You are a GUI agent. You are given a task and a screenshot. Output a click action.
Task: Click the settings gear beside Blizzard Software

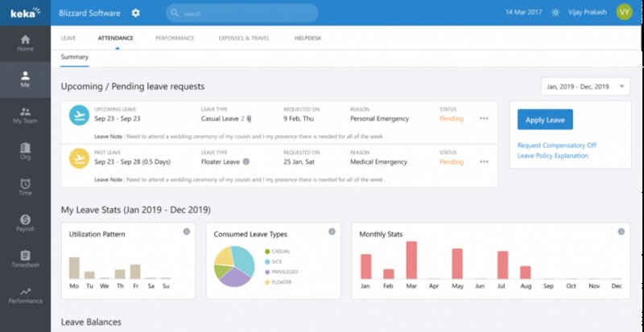tap(135, 13)
